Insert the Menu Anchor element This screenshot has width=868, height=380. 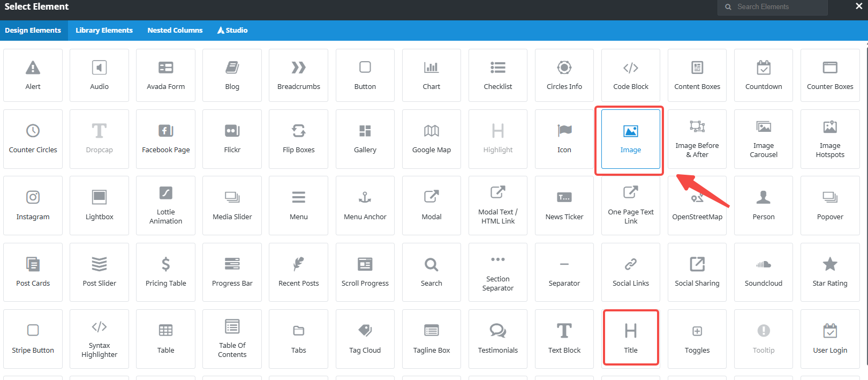(365, 206)
